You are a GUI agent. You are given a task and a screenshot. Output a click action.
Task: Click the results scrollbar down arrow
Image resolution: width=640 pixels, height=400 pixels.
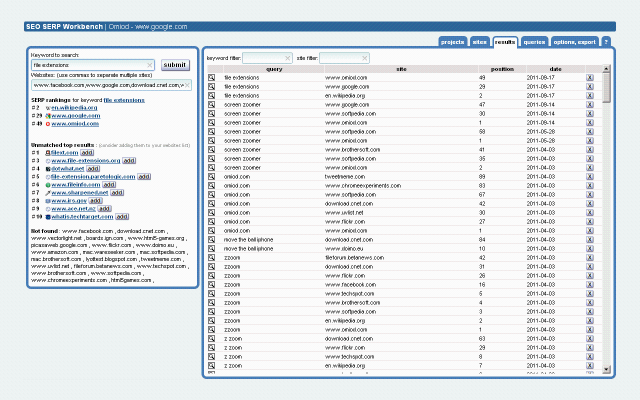click(x=606, y=369)
